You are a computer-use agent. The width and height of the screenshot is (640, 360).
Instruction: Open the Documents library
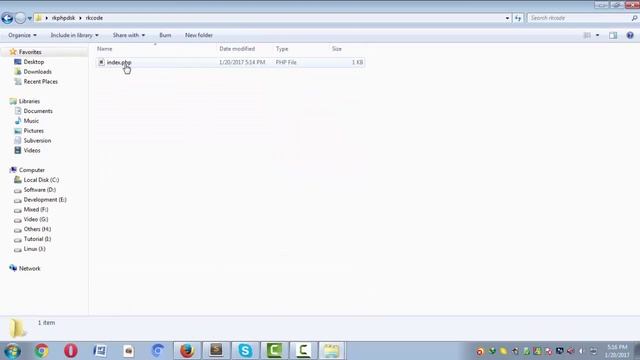click(38, 111)
